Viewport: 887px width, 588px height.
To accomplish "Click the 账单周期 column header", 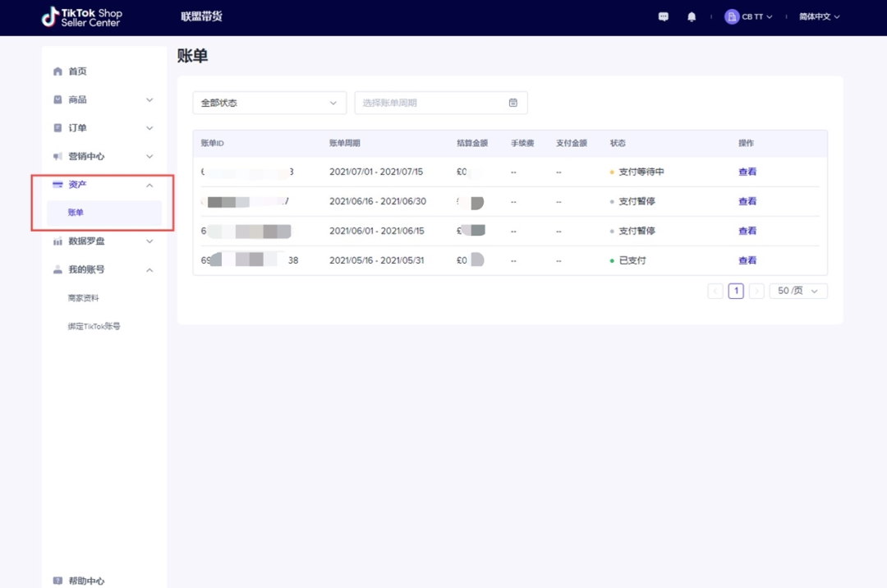I will [344, 143].
